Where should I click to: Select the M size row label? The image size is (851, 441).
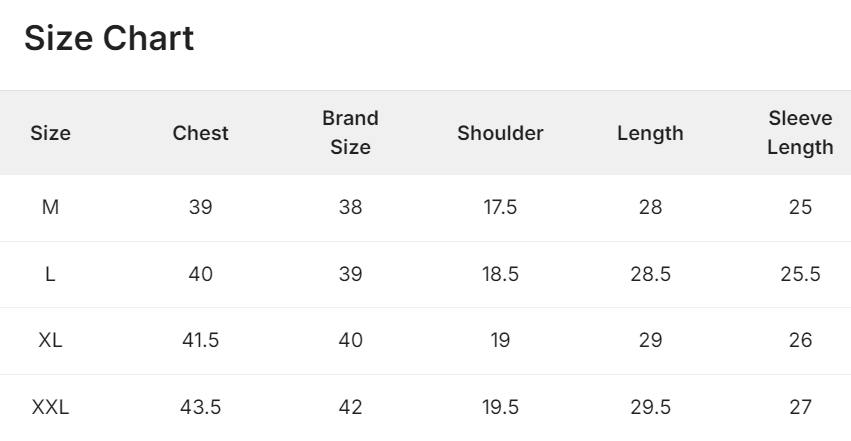50,207
